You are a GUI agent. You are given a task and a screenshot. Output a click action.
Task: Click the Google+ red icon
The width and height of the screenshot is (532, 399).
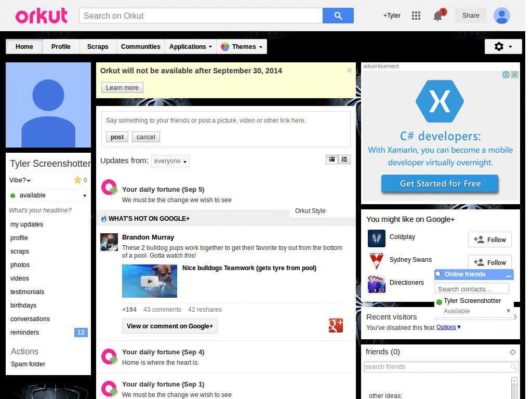pos(336,325)
